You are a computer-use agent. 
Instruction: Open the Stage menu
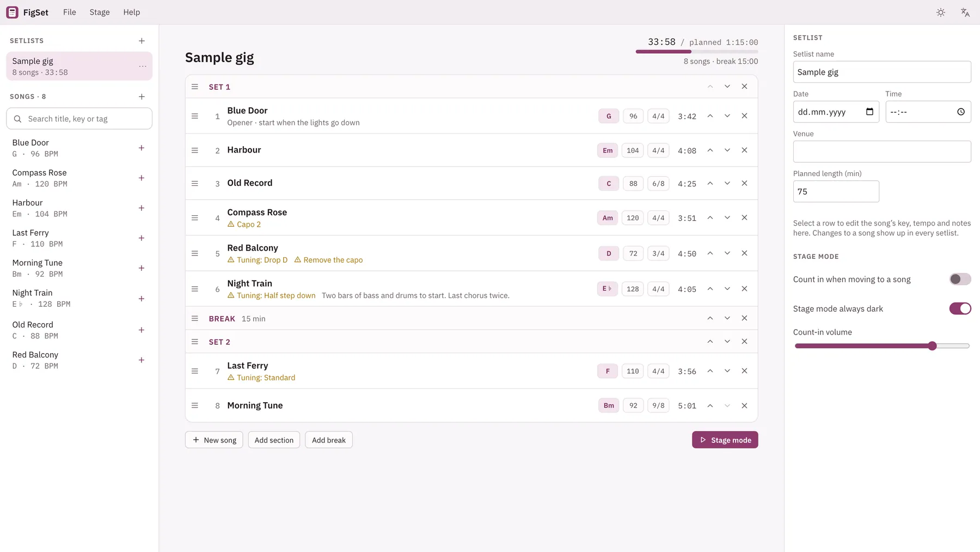(100, 12)
